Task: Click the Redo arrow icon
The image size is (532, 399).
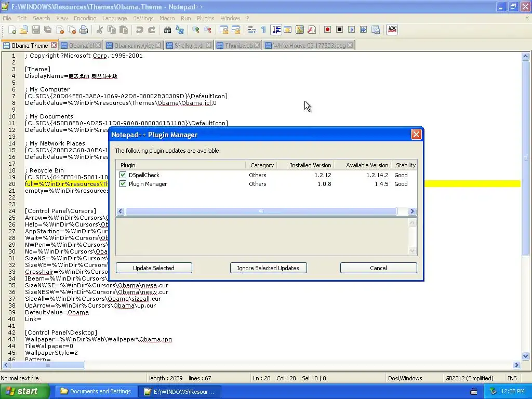Action: (x=152, y=30)
